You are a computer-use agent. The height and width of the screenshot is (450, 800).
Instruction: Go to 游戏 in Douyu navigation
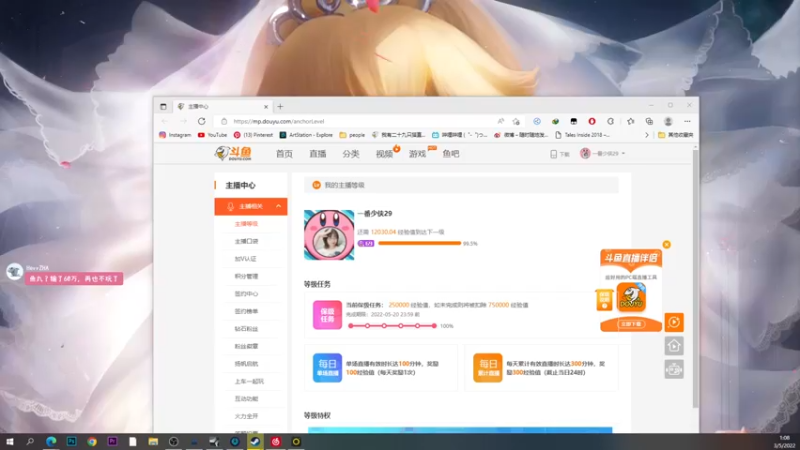[x=417, y=154]
